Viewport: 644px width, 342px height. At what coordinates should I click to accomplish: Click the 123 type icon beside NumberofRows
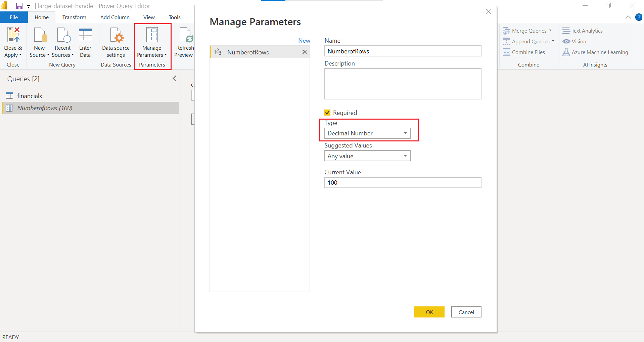[218, 52]
